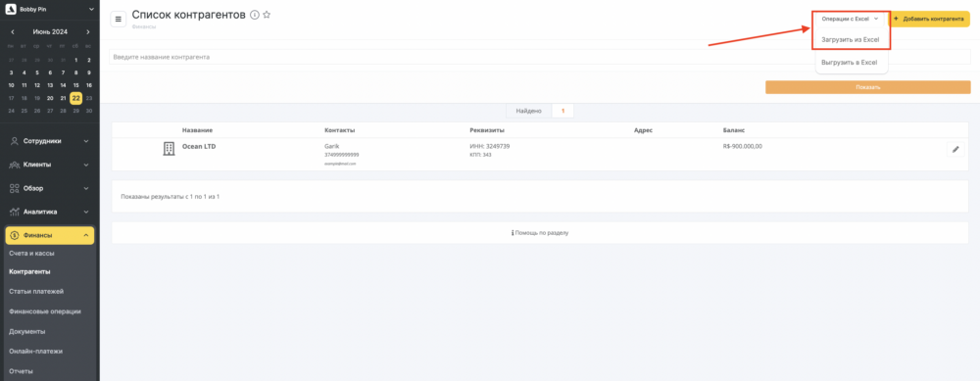
Task: Expand the Обзор sidebar section
Action: coord(49,188)
